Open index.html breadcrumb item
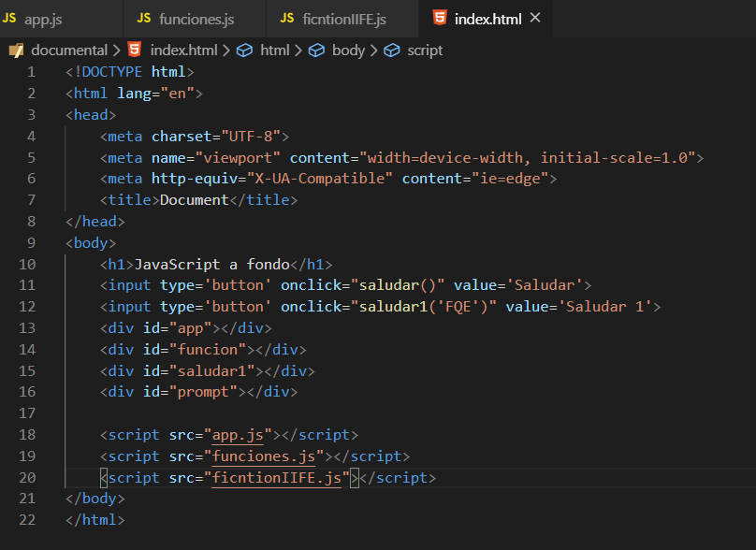Viewport: 756px width, 550px height. [183, 51]
